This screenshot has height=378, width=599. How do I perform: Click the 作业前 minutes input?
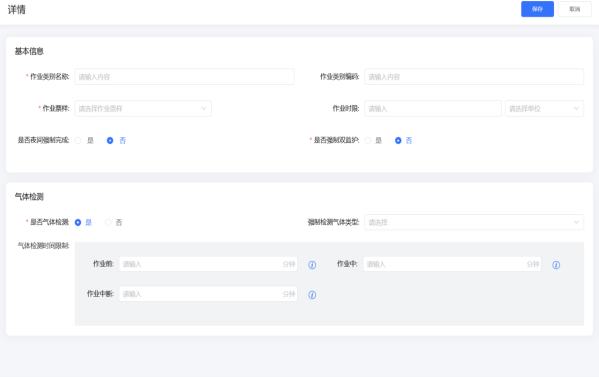pyautogui.click(x=208, y=264)
